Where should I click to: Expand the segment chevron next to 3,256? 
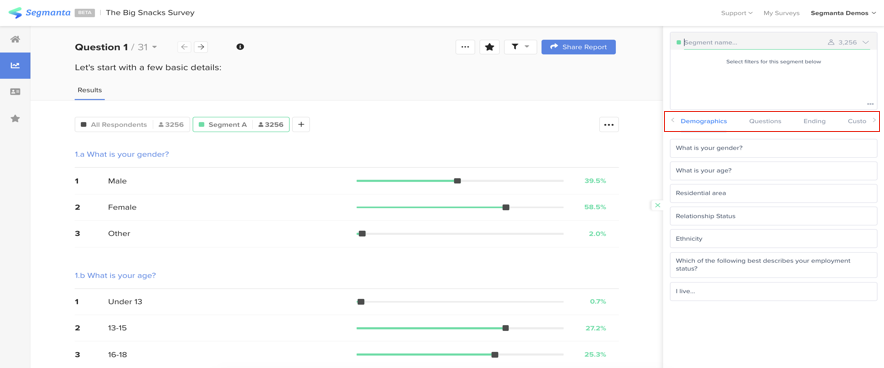866,42
